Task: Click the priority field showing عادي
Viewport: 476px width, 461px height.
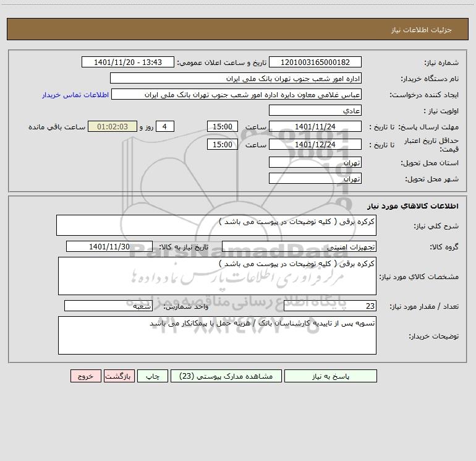Action: click(315, 110)
